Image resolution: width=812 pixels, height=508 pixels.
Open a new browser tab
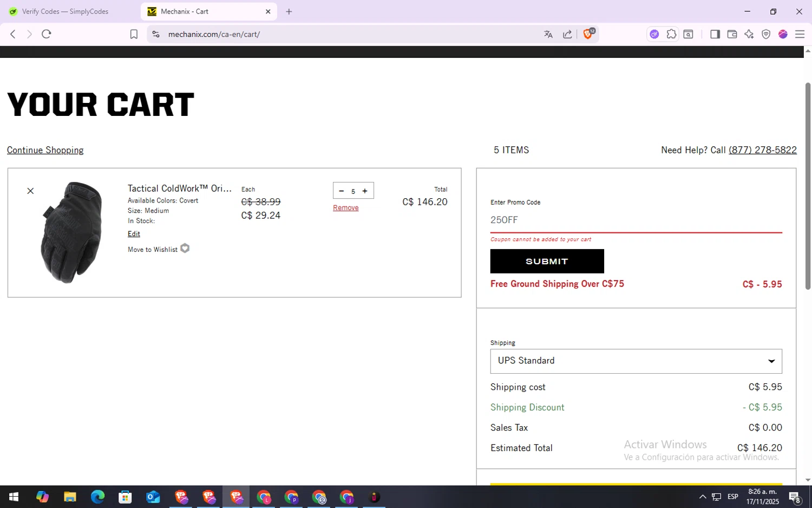289,11
